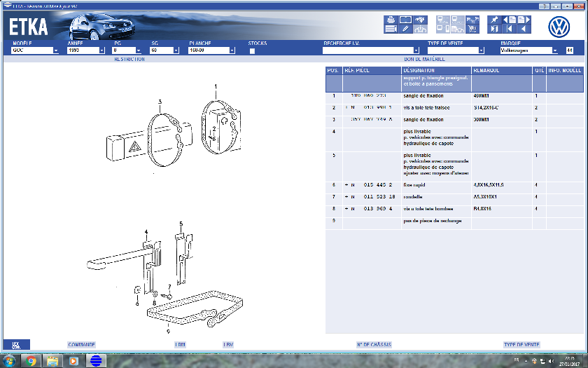Click the BON DE MATÉRIEL label
The image size is (588, 368).
pos(420,60)
